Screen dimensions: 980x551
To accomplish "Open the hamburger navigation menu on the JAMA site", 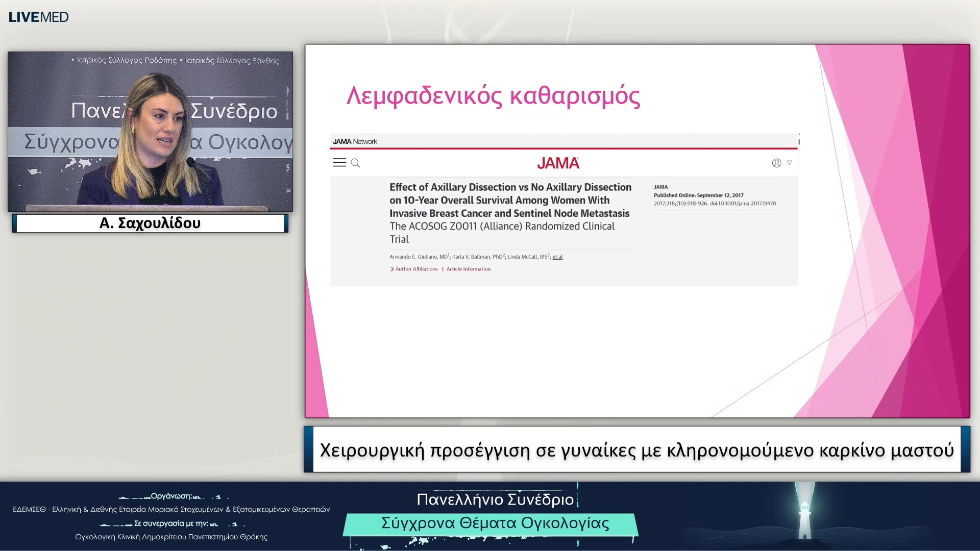I will (x=340, y=162).
